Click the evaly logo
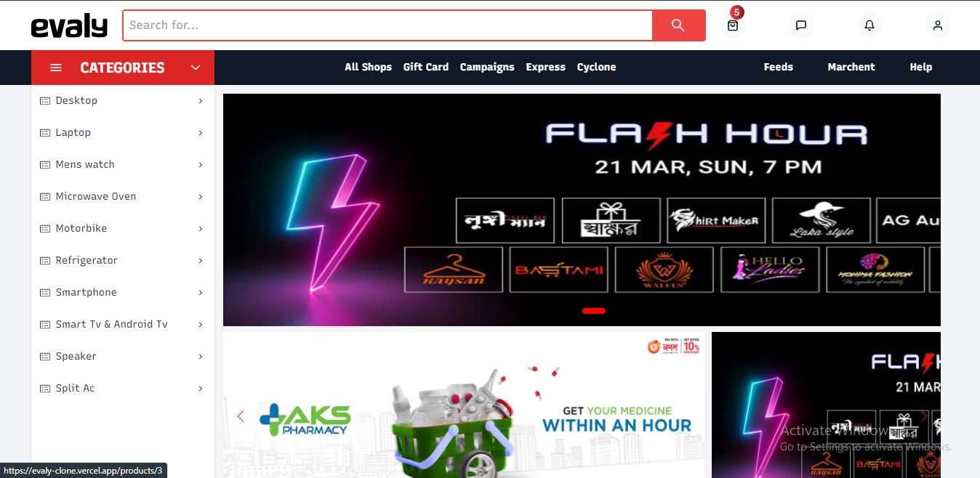This screenshot has height=478, width=980. point(69,26)
